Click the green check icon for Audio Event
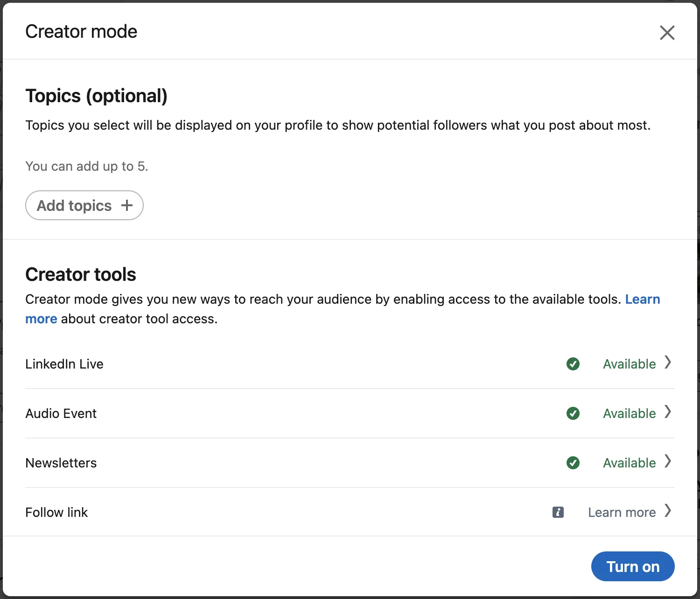Screen dimensions: 700x599 pyautogui.click(x=573, y=413)
